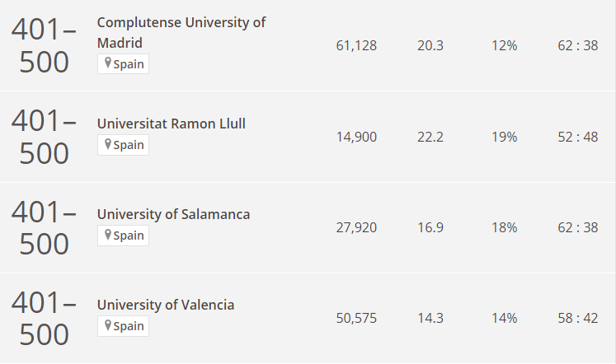Click location pin icon for Salamanca
Image resolution: width=616 pixels, height=364 pixels.
pos(108,235)
